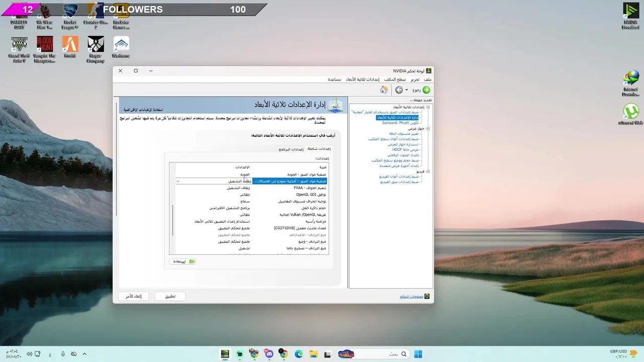Select the Surround, PhysX tree item
Image resolution: width=644 pixels, height=362 pixels.
(400, 123)
